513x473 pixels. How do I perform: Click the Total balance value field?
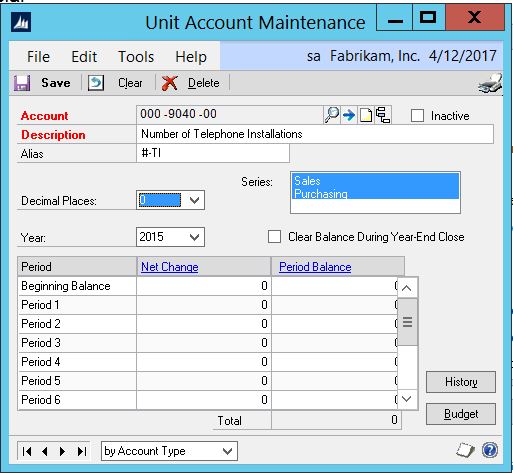pos(336,420)
